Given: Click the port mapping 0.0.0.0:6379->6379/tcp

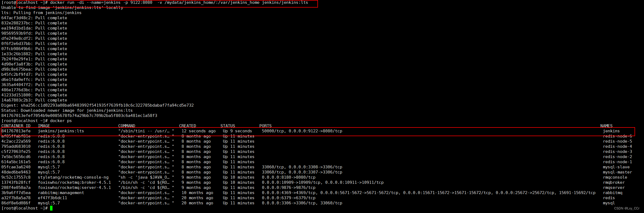Looking at the screenshot, I should coord(289,198).
